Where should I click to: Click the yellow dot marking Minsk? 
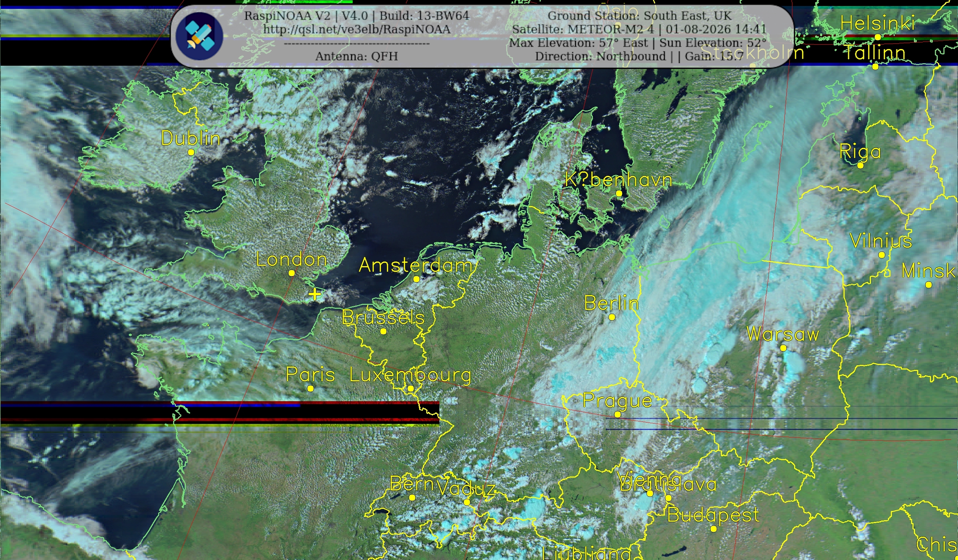coord(929,285)
